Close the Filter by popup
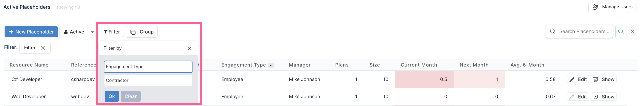The height and width of the screenshot is (106, 644). pos(189,48)
